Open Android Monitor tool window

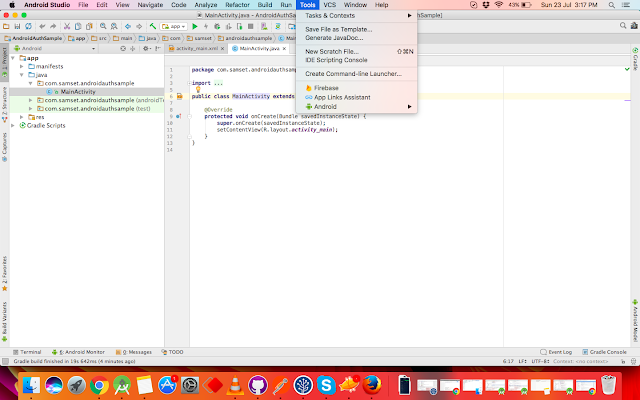click(78, 352)
